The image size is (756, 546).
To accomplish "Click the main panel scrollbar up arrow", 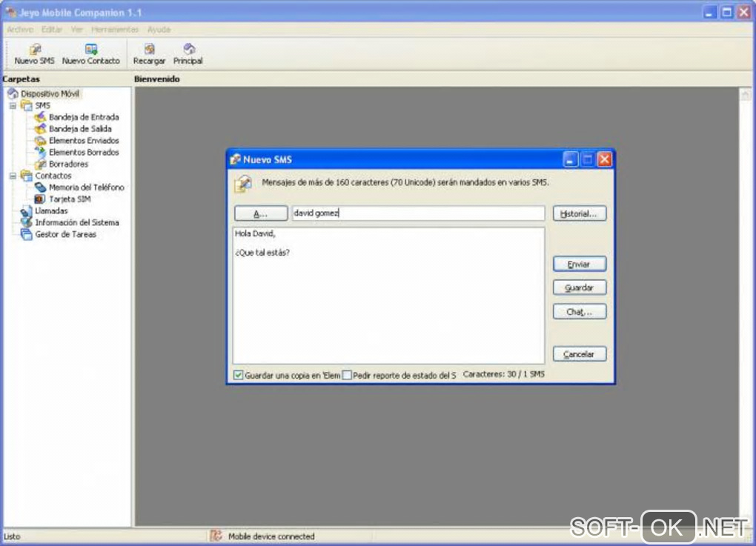I will 746,94.
